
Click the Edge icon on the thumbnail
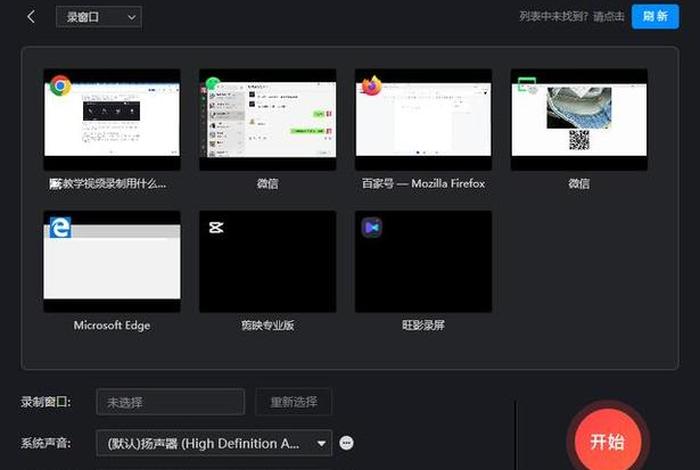[x=60, y=227]
